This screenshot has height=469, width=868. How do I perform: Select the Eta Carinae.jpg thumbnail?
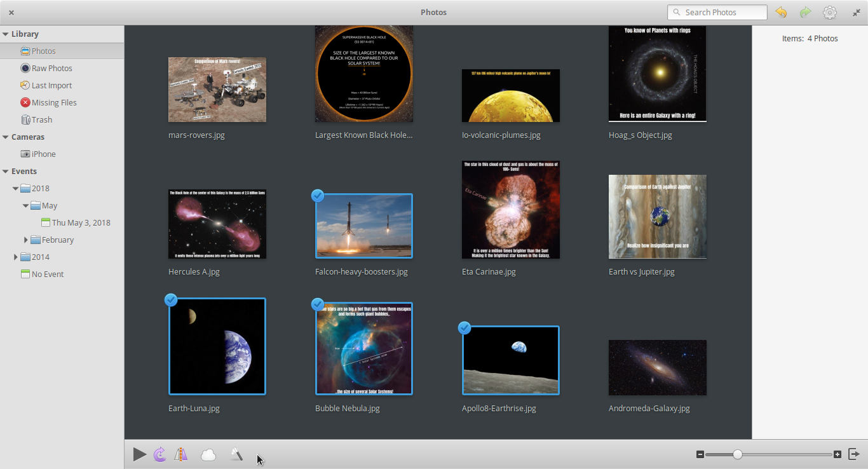pyautogui.click(x=511, y=210)
